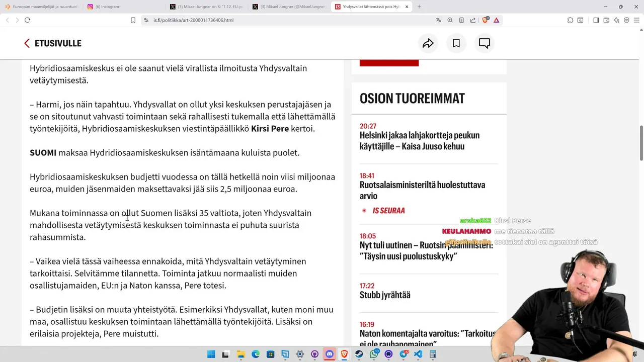This screenshot has height=362, width=644.
Task: Open GitHub Desktop on taskbar
Action: 315,354
